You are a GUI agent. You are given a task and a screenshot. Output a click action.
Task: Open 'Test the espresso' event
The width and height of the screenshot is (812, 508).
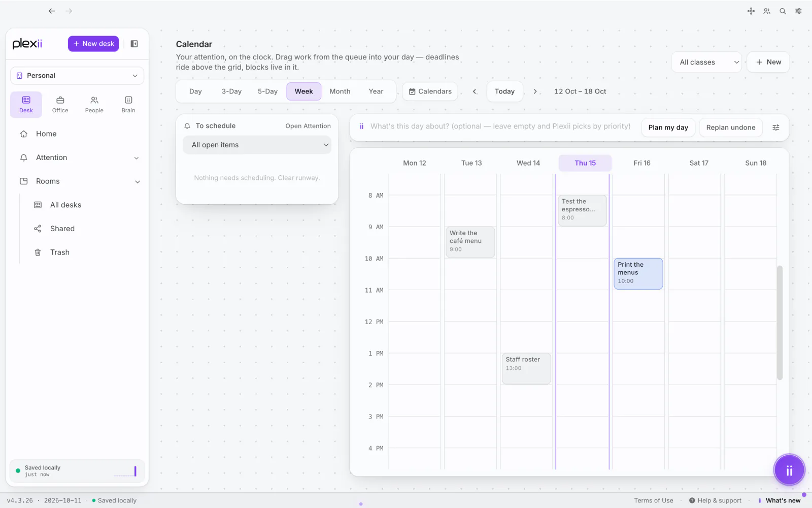582,210
